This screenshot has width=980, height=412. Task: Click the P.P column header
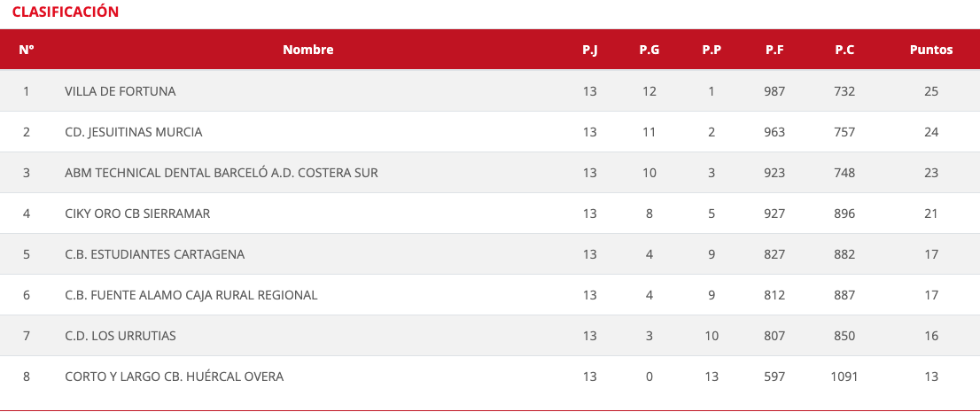[x=712, y=50]
